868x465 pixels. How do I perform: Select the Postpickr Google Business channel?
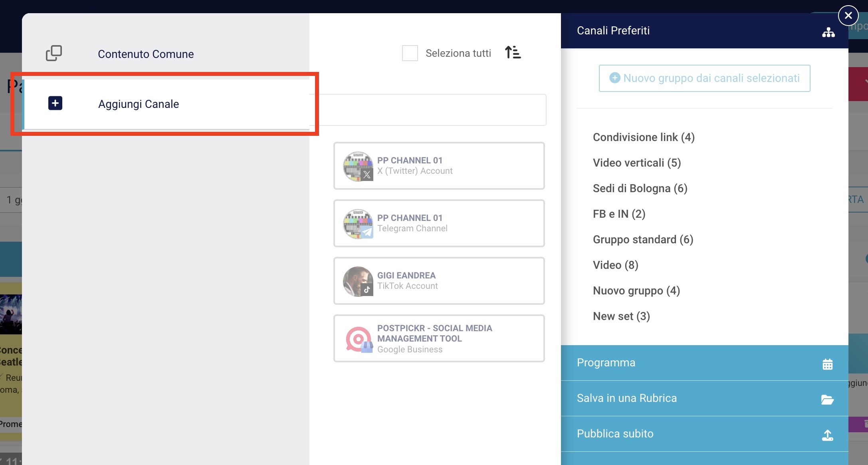tap(439, 338)
